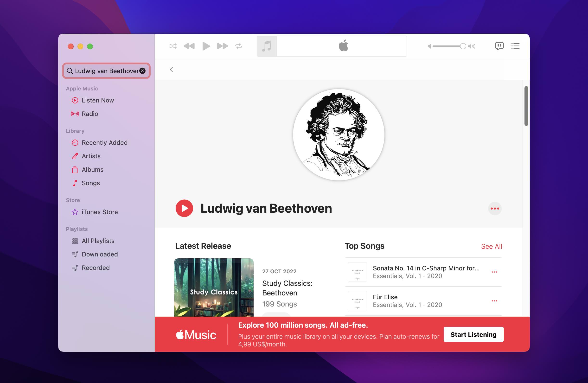Select the Listen Now sidebar item
The image size is (588, 383).
(x=98, y=100)
